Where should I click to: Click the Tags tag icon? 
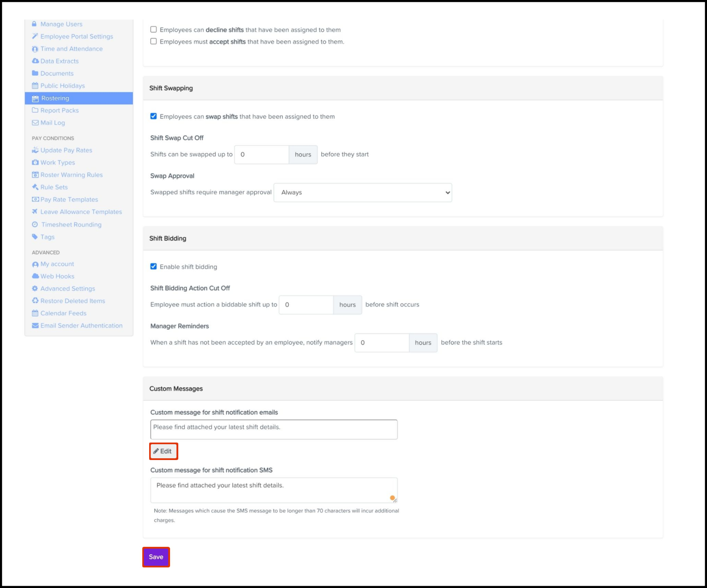35,237
